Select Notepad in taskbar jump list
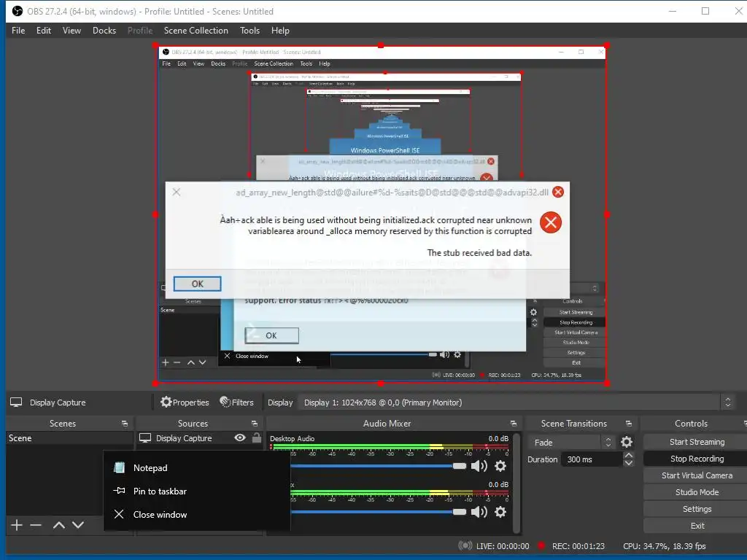The image size is (747, 560). click(197, 467)
